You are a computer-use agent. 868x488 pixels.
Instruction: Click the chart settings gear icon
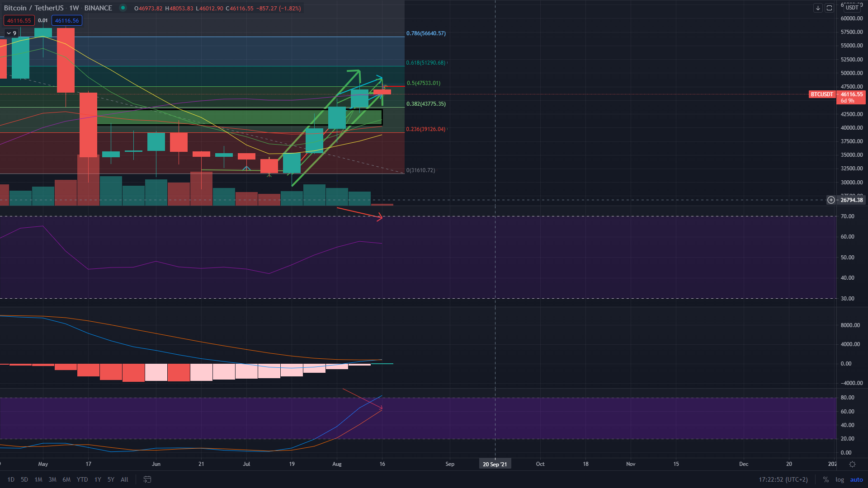pyautogui.click(x=852, y=464)
